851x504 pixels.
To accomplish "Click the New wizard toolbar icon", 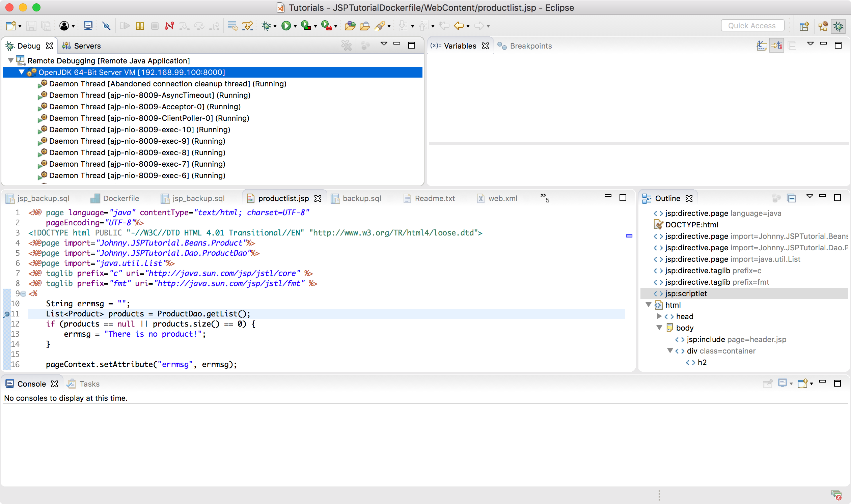I will (x=10, y=26).
